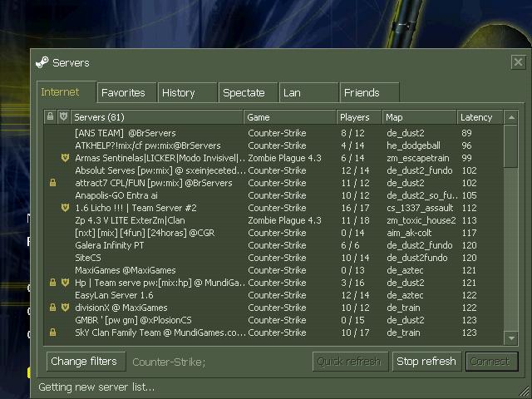Click the Steam logo in Servers title bar
Screen dimensions: 532x399
coord(42,62)
